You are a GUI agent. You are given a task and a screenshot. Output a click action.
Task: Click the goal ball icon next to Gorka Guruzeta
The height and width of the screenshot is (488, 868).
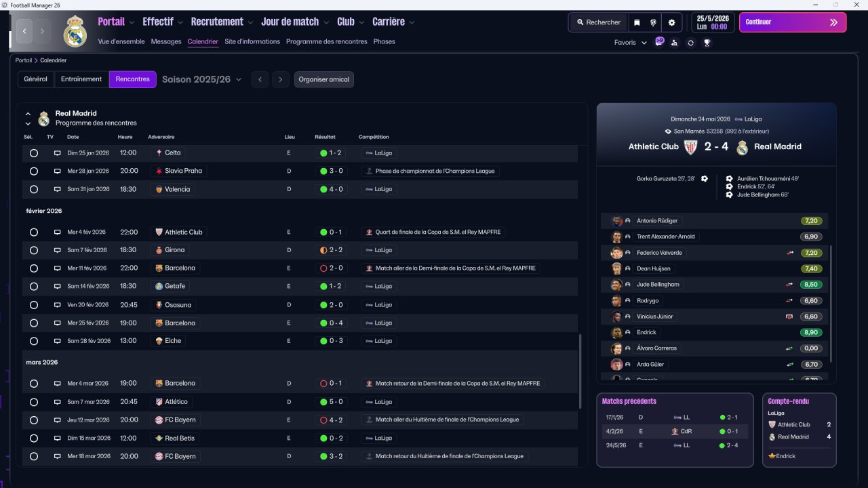click(705, 179)
